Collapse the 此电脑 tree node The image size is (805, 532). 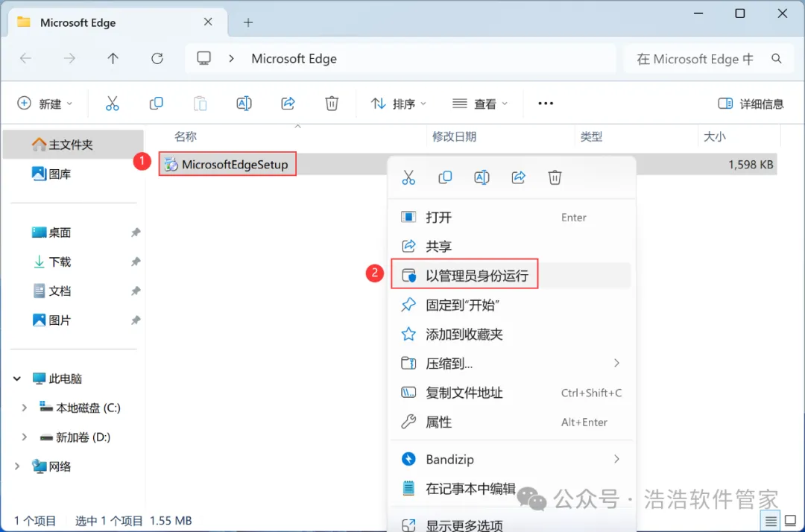17,379
